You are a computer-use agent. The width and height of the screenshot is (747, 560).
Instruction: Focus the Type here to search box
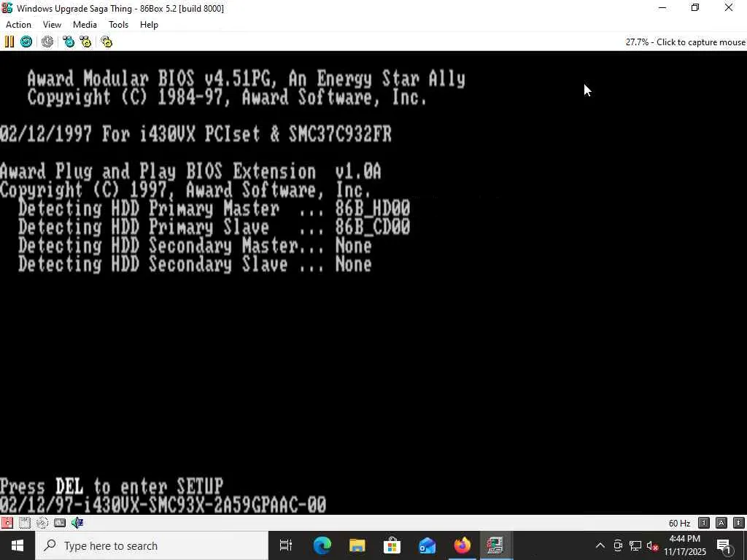point(152,545)
